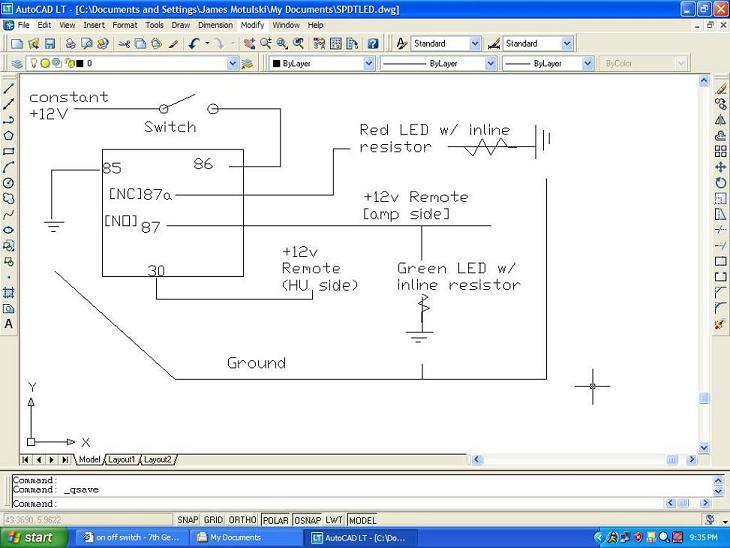This screenshot has height=548, width=730.
Task: Toggle OSNAP in status bar
Action: coord(307,520)
